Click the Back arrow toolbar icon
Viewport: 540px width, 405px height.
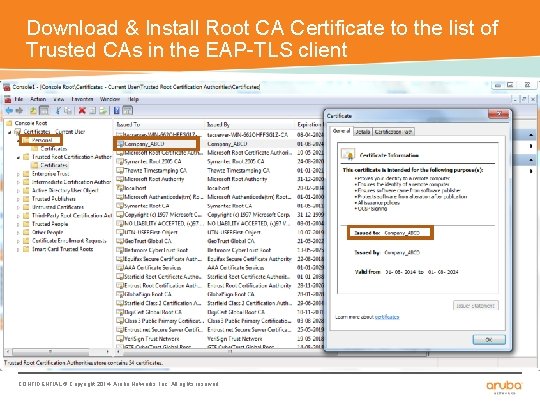pyautogui.click(x=9, y=111)
